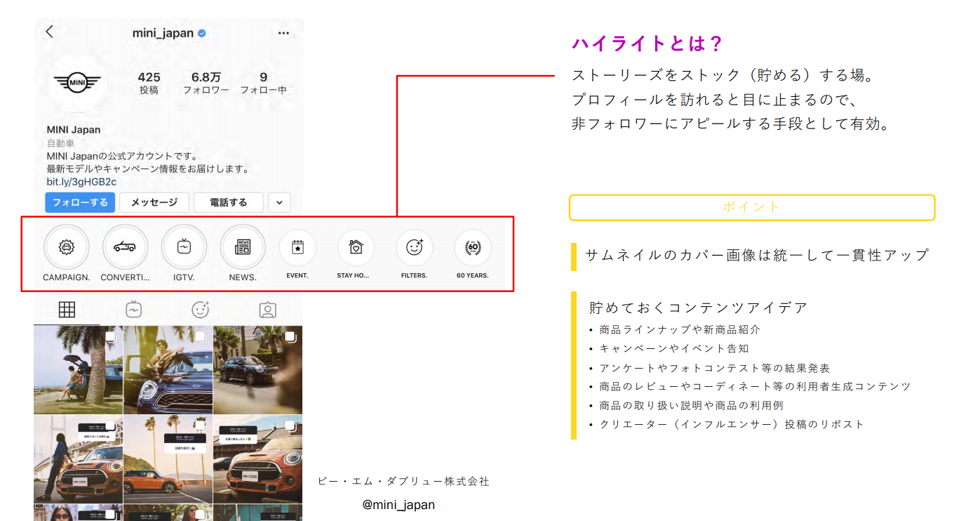Click the サムネイルのカバー画像 tip line
The image size is (980, 521).
pos(757,255)
